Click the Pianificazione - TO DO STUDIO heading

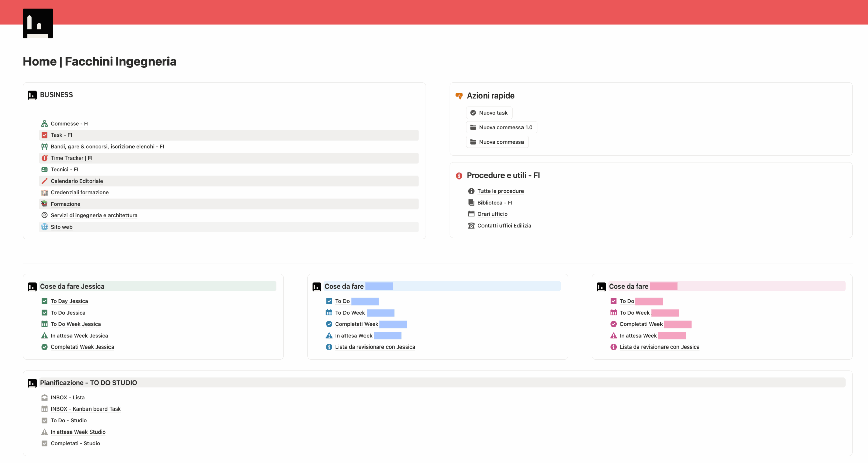[x=88, y=383]
